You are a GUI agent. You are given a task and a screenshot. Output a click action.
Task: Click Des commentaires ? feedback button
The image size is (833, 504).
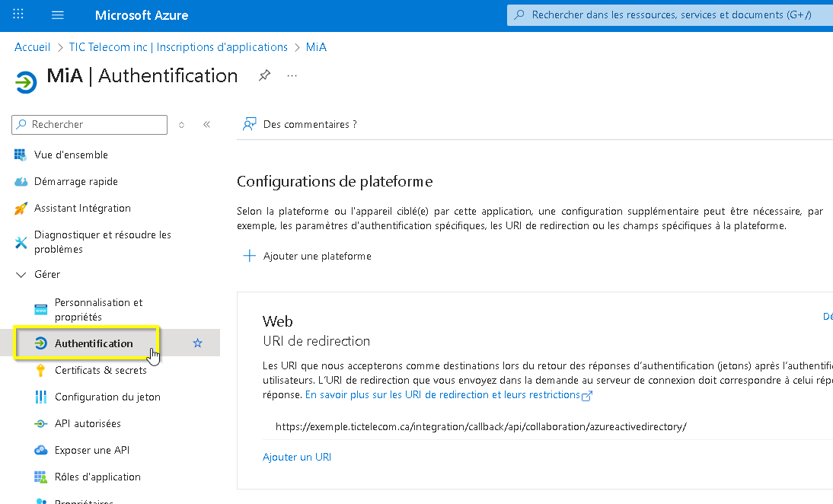coord(300,124)
